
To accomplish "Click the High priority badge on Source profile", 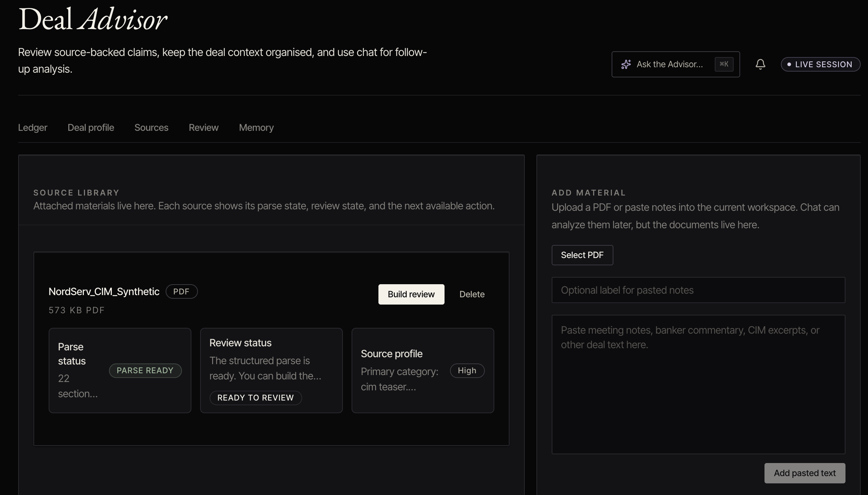I will pyautogui.click(x=467, y=370).
